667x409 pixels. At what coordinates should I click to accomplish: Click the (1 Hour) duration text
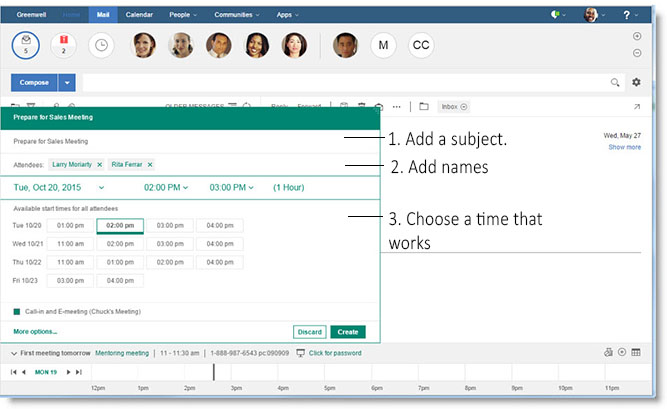point(288,188)
